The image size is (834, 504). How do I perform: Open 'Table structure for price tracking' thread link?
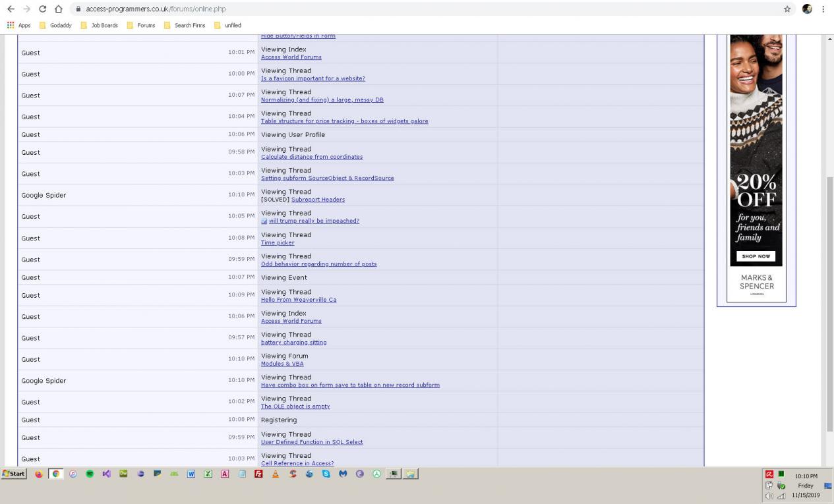344,121
